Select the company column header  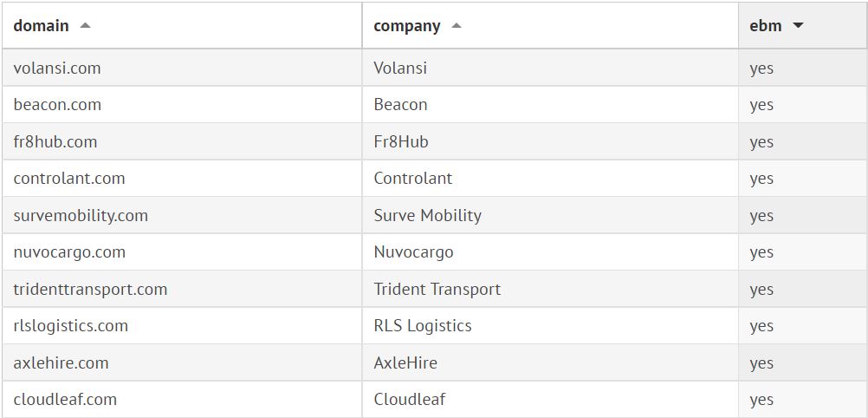pos(407,26)
